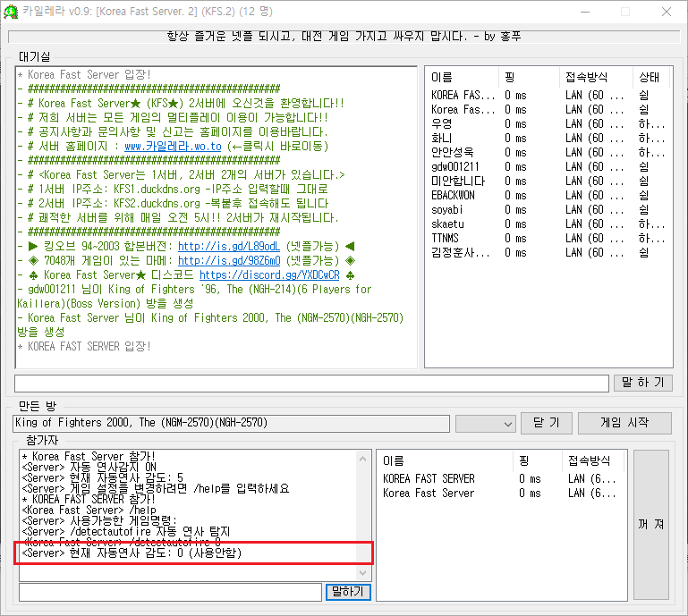Click the '/detectautofire 자동 연사 탐지' chat line
The width and height of the screenshot is (688, 616).
coord(126,532)
